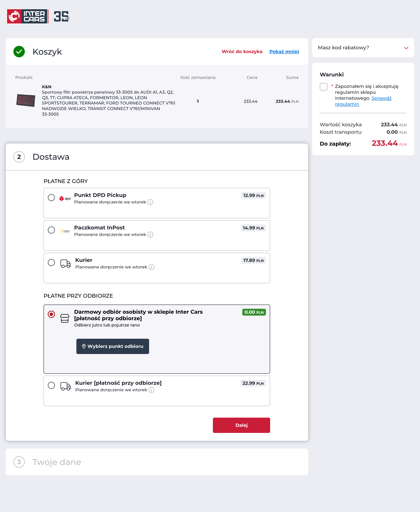Screen dimensions: 420x512
Task: Click the store pickup shop icon
Action: coord(65,318)
